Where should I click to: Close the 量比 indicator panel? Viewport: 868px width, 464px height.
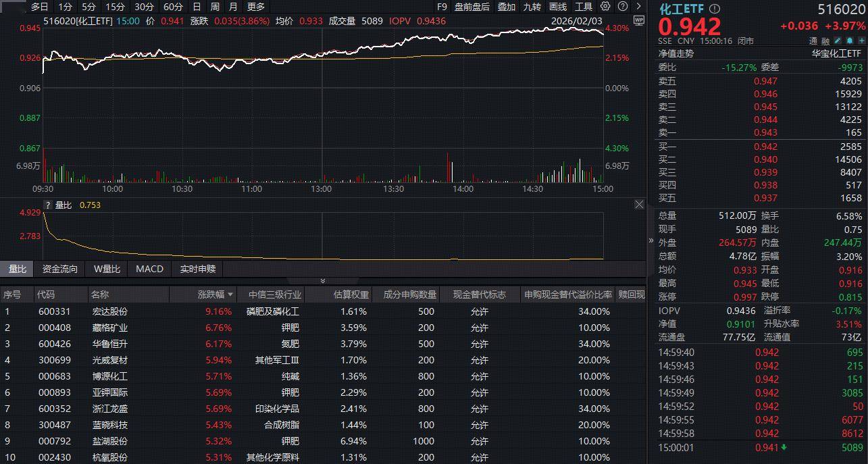pyautogui.click(x=639, y=205)
